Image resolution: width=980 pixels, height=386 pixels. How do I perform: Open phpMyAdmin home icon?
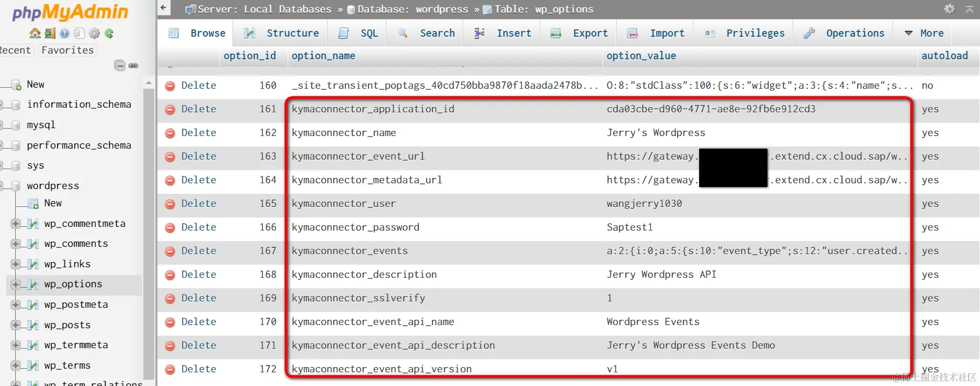coord(35,34)
